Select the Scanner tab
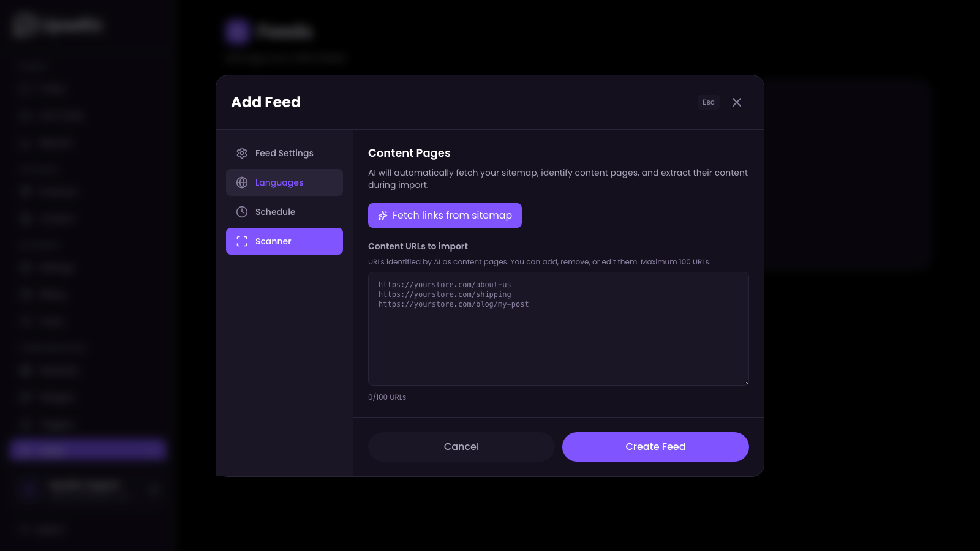 click(x=273, y=241)
